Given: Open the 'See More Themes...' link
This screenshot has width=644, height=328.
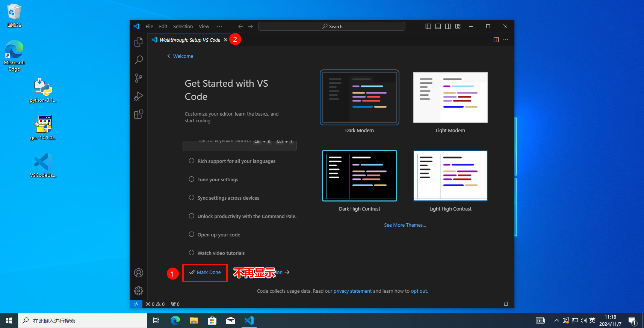Looking at the screenshot, I should (x=405, y=225).
